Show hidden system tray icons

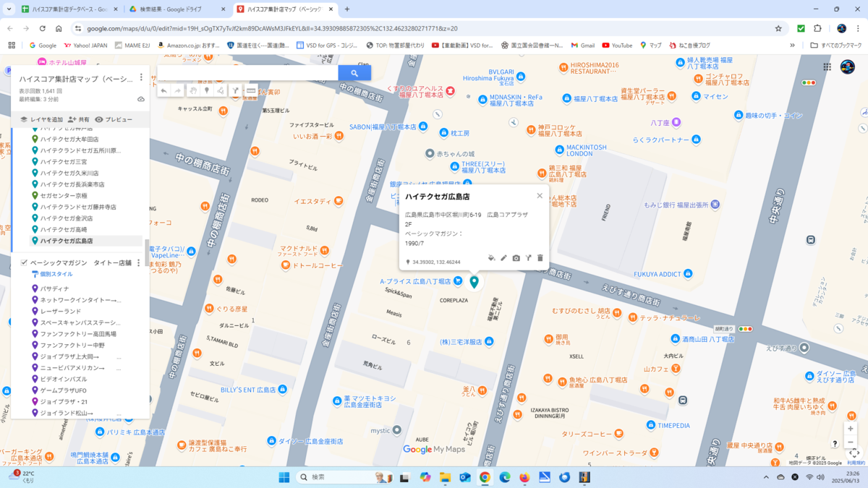766,477
